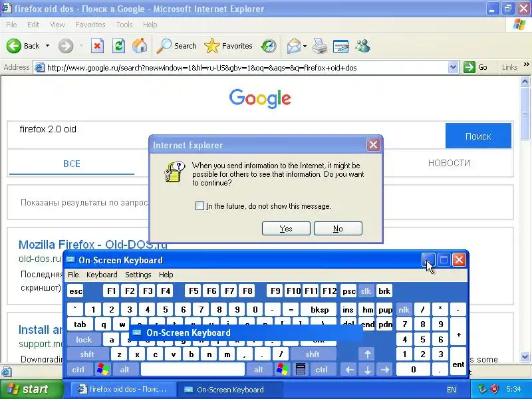Toggle the right shft key
Image resolution: width=532 pixels, height=399 pixels.
(x=313, y=354)
